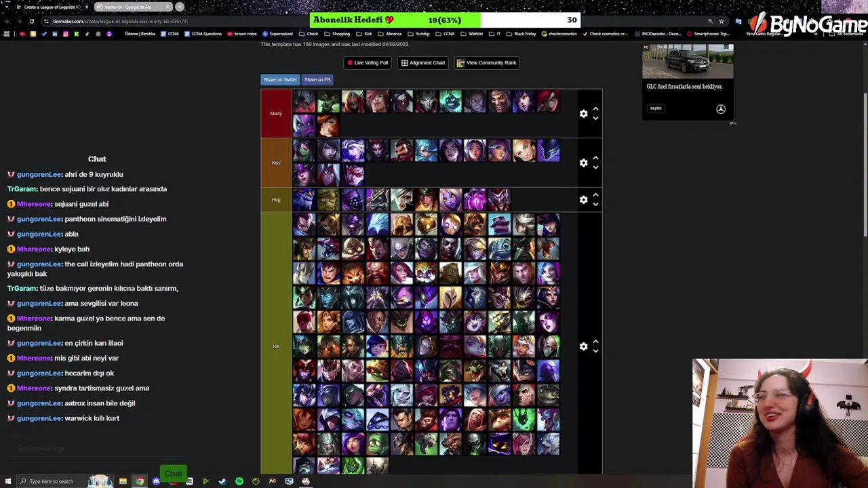
Task: Open settings gear for Kiss tier
Action: tap(583, 163)
